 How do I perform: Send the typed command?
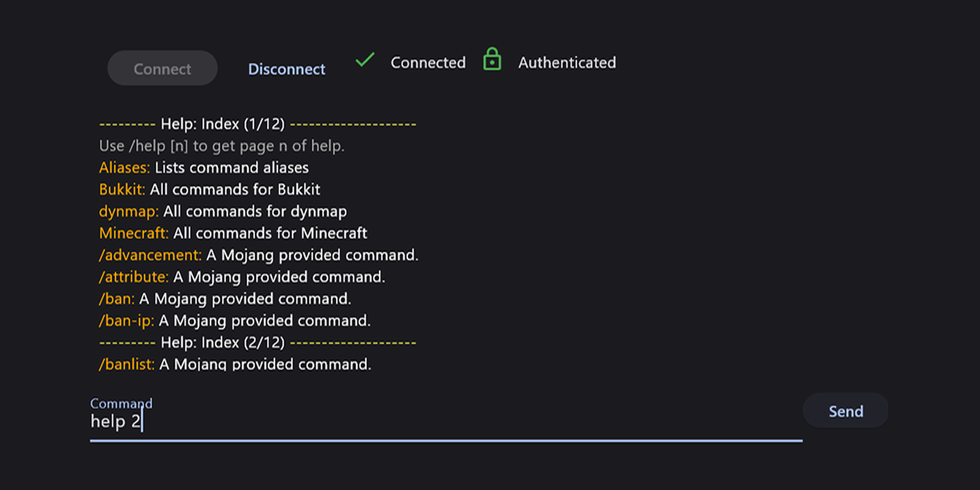845,411
